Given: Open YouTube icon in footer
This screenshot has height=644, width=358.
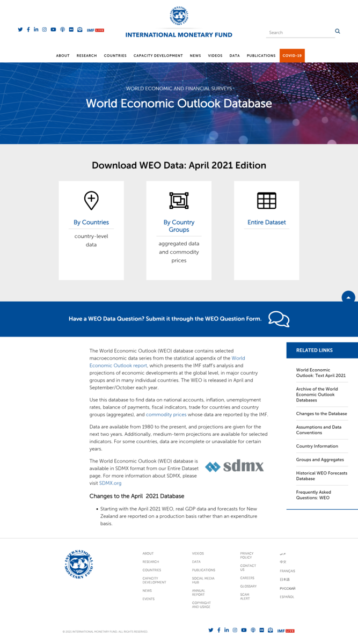Looking at the screenshot, I should (x=244, y=630).
